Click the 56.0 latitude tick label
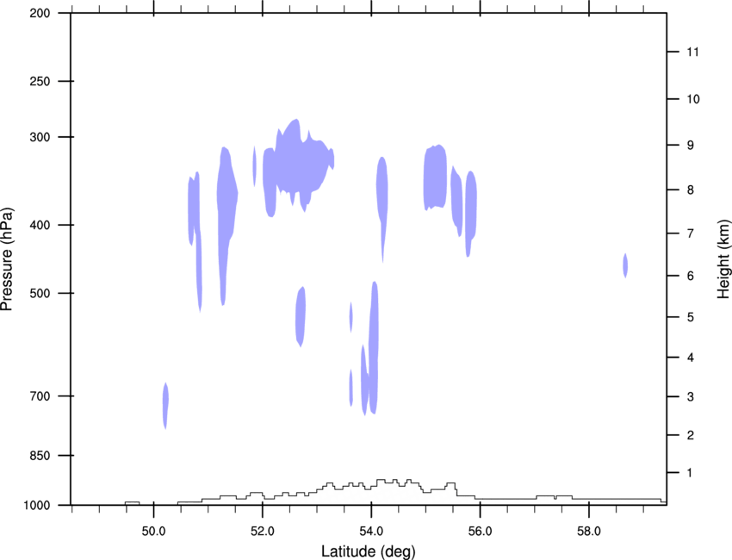732x560 pixels. (480, 532)
